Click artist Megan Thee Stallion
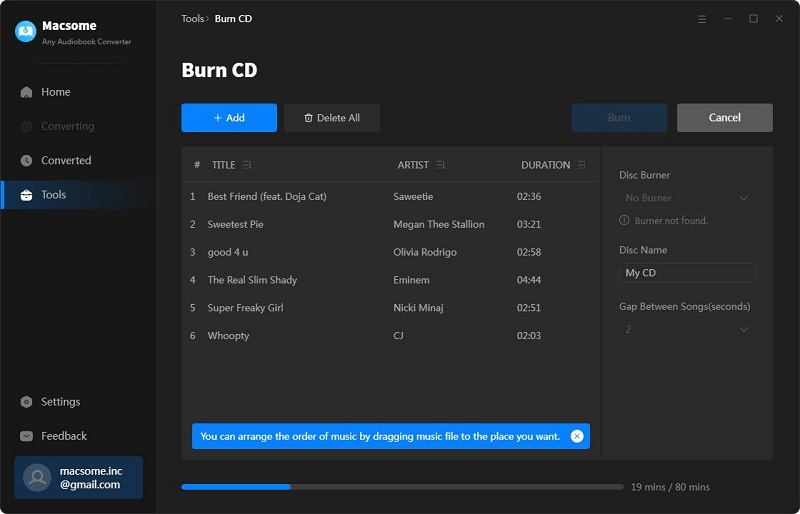The width and height of the screenshot is (800, 514). [x=439, y=224]
